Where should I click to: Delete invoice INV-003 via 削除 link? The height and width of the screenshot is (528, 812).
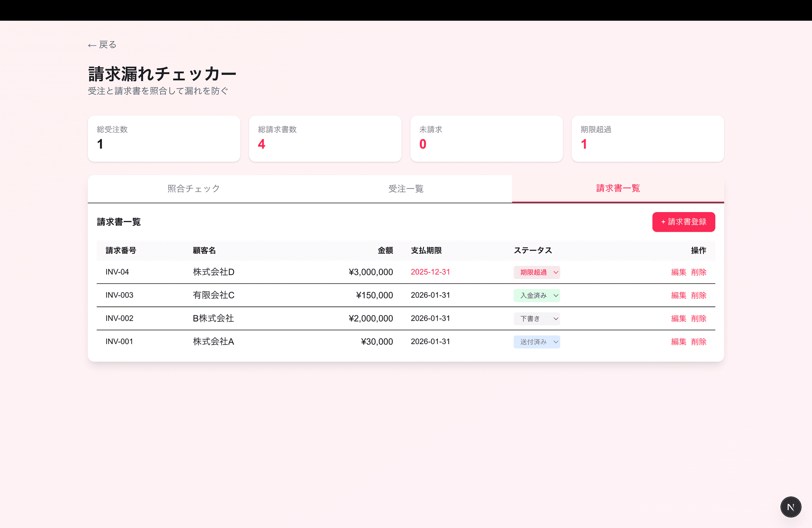698,295
